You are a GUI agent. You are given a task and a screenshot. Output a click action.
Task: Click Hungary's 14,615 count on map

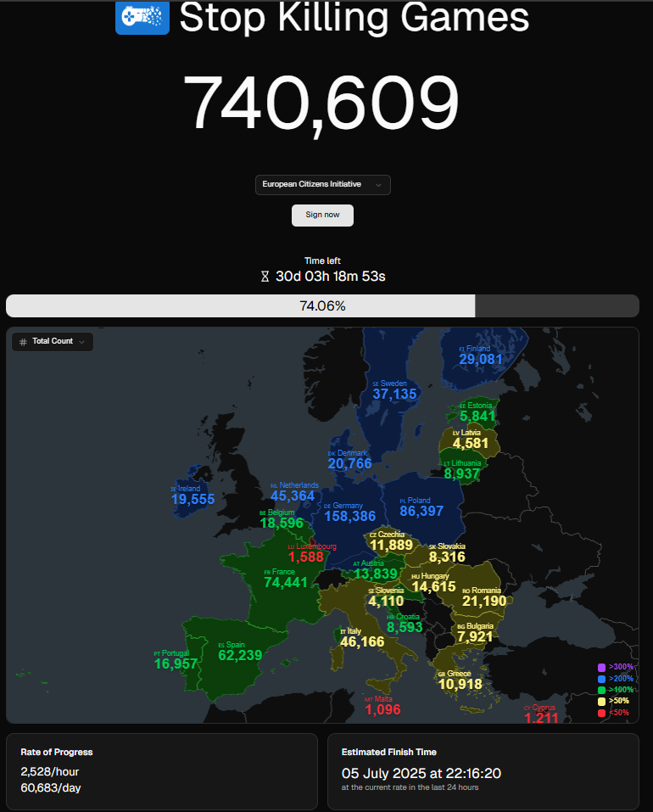[433, 587]
